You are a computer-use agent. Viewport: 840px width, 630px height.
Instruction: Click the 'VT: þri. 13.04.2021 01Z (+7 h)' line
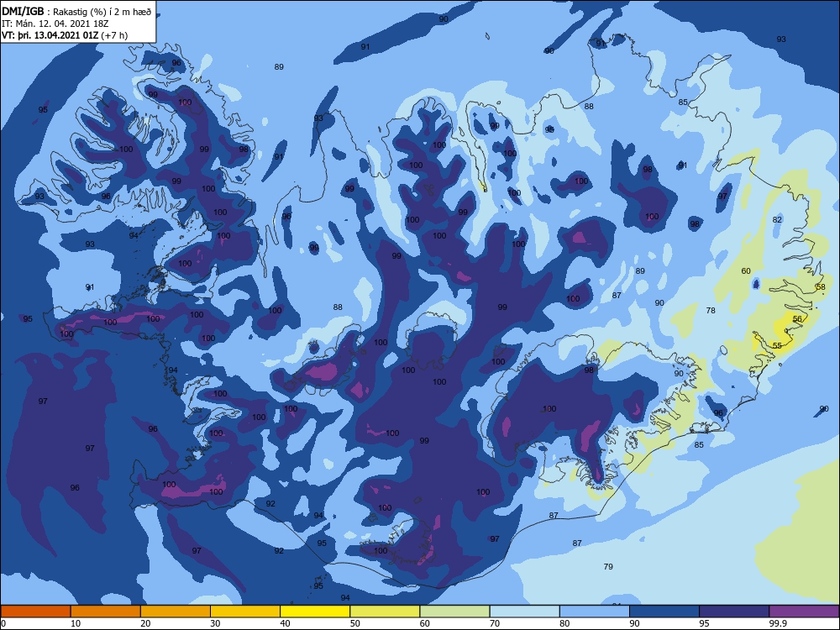point(65,35)
